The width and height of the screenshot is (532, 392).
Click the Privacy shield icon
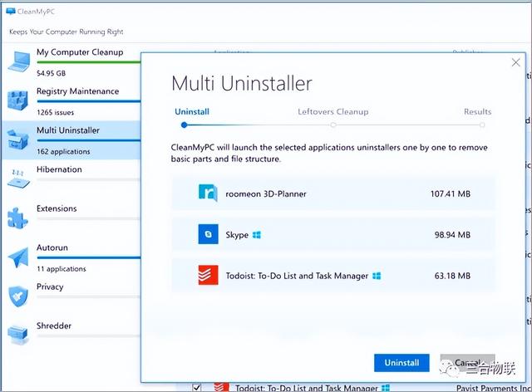(x=17, y=295)
